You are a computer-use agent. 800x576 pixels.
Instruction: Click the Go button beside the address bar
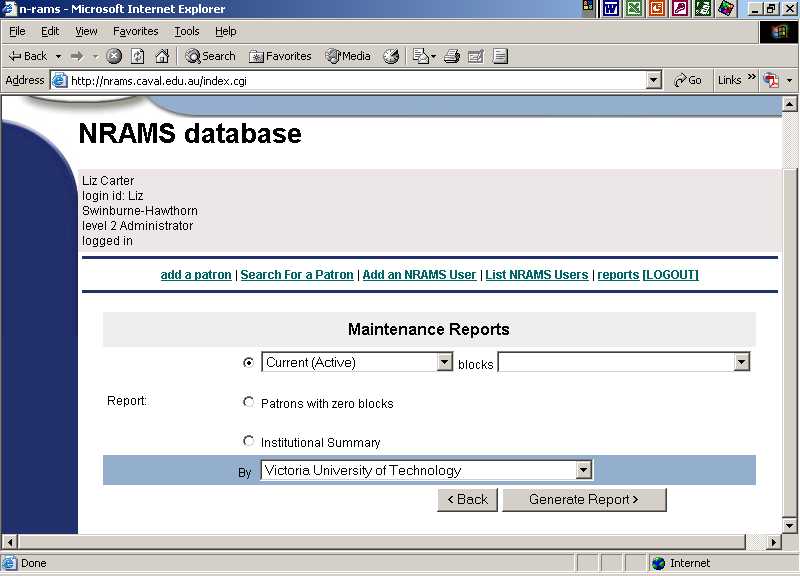click(688, 80)
